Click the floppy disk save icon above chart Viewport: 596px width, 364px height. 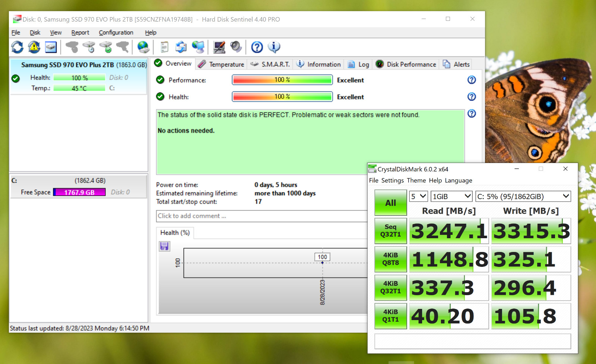click(x=164, y=246)
